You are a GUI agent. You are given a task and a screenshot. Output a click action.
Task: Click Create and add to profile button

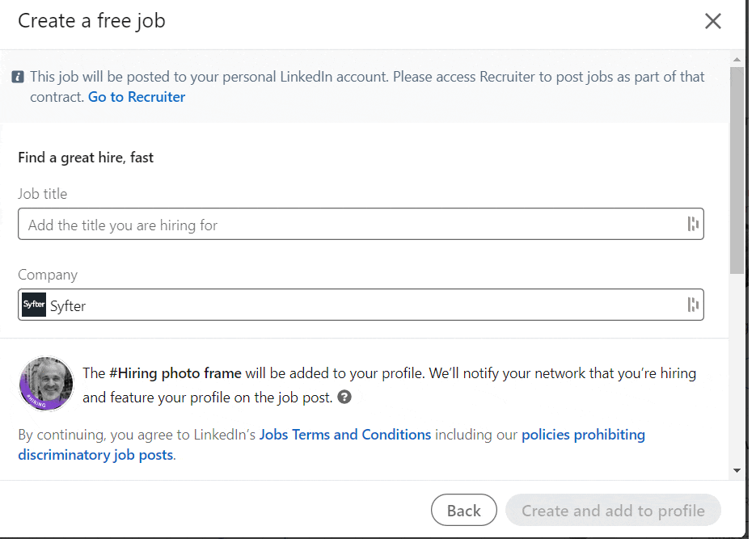click(x=613, y=510)
